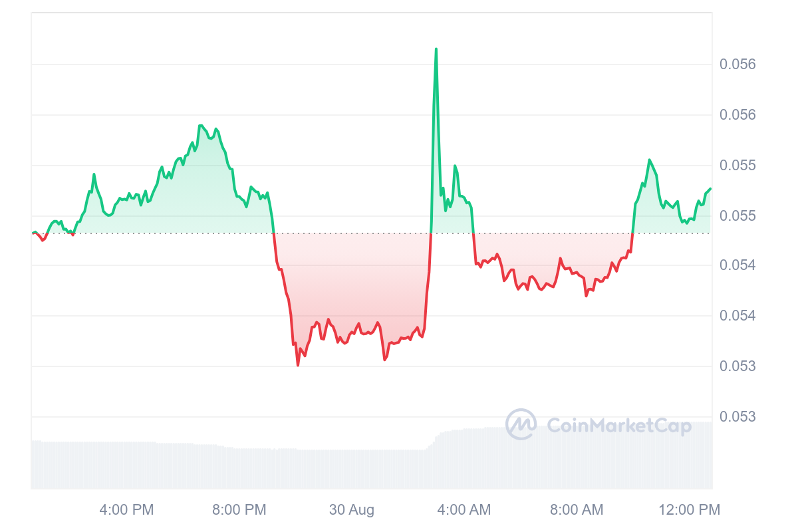Click the green peak just before 8:00 PM

(x=200, y=125)
